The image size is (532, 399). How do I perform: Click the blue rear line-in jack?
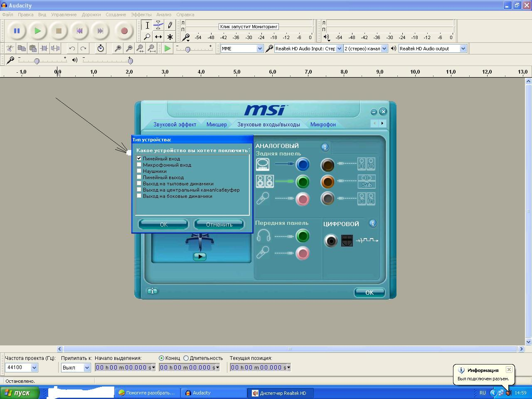(x=303, y=165)
